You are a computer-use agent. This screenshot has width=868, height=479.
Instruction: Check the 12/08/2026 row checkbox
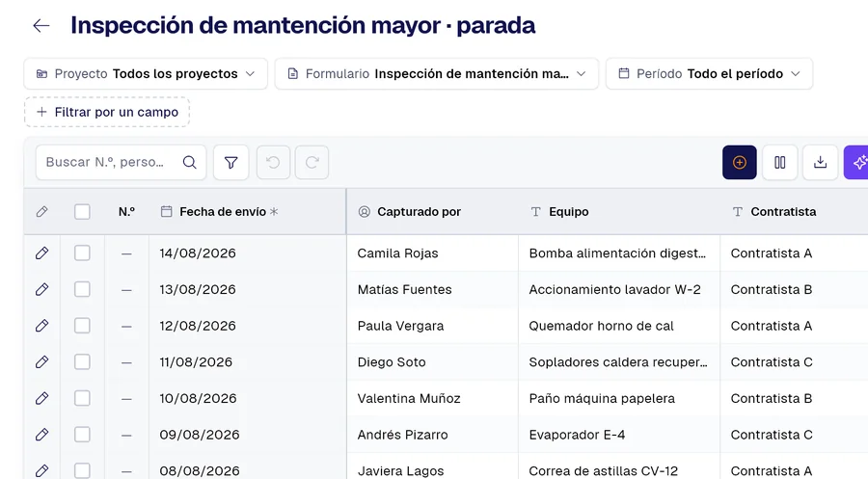(x=82, y=326)
